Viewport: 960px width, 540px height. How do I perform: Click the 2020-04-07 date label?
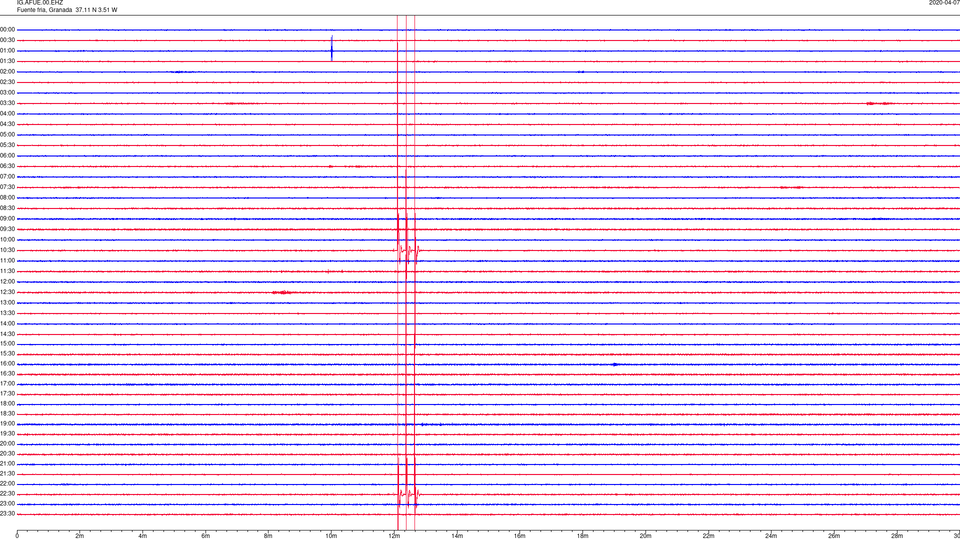944,2
